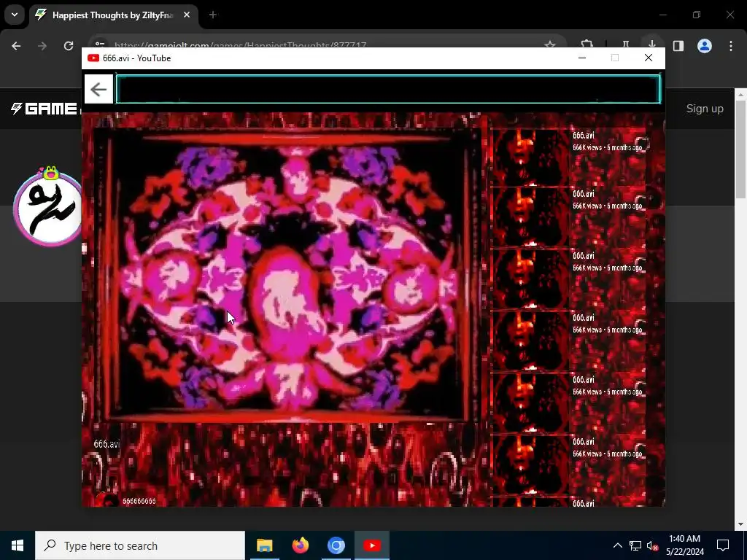Open the Chrome profile avatar
Image resolution: width=747 pixels, height=560 pixels.
[705, 46]
